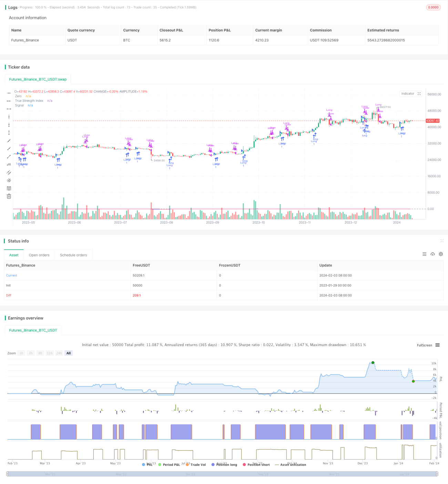
Task: Select the parallel channel drawing tool
Action: pos(9,172)
